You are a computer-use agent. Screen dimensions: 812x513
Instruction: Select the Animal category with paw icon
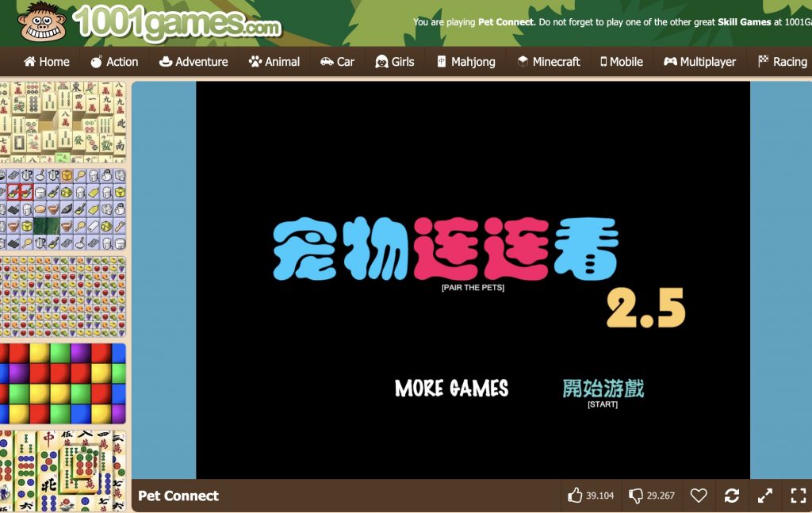coord(274,62)
